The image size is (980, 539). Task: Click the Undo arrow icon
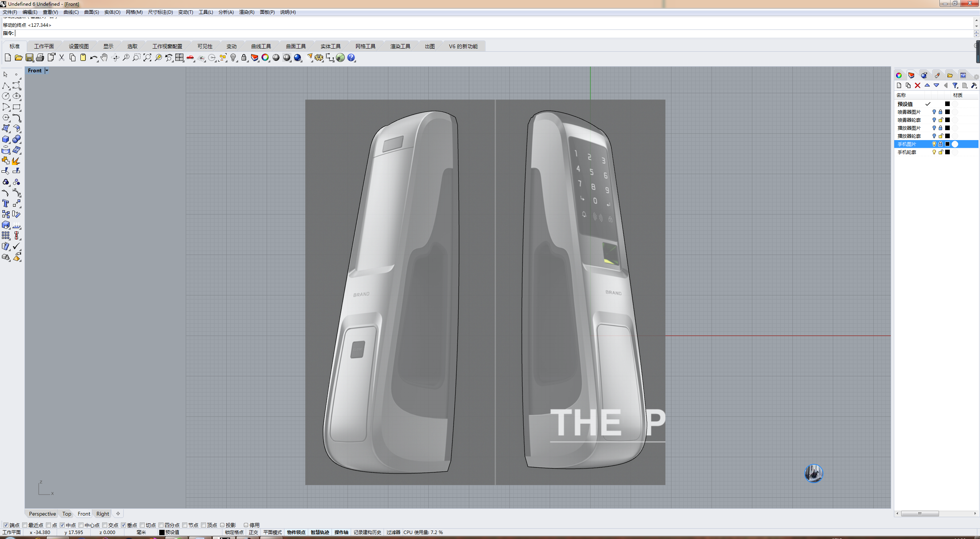[93, 57]
